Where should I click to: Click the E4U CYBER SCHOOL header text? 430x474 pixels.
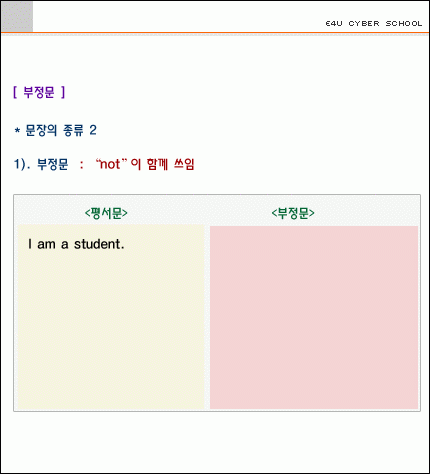click(374, 24)
